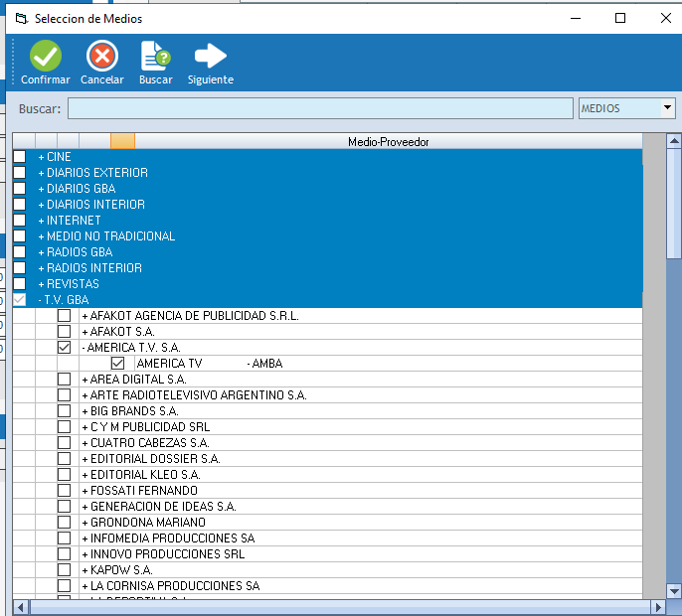This screenshot has width=682, height=616.
Task: Click the green Confirmar checkmark icon
Action: point(46,56)
